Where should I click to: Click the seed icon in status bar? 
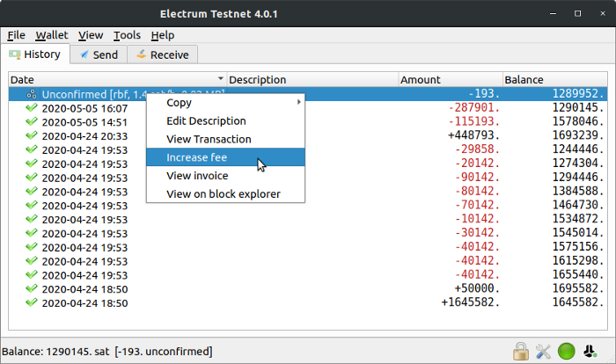click(590, 351)
